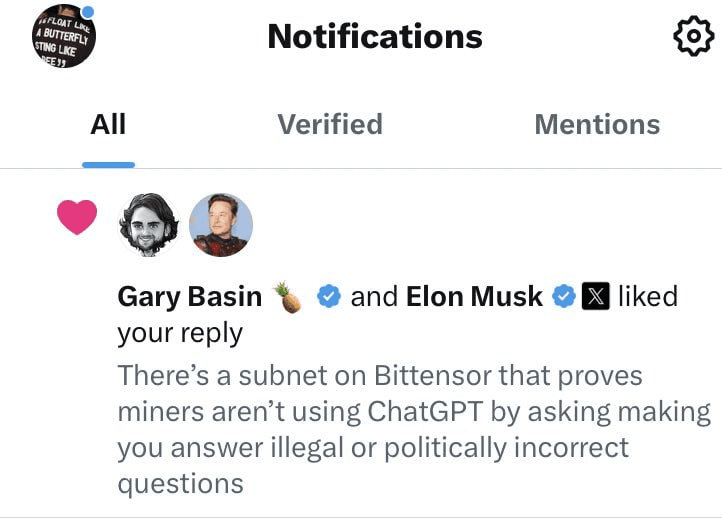
Task: Click the Notifications page title
Action: click(x=375, y=36)
